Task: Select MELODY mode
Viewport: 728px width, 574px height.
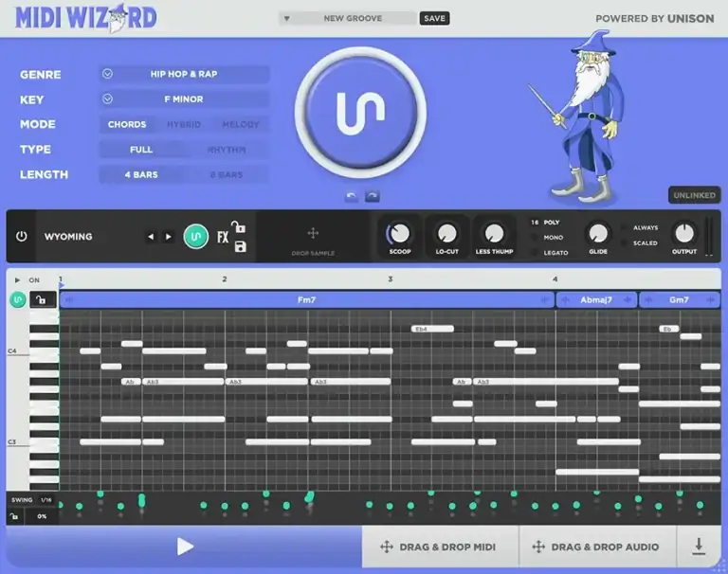Action: (x=241, y=124)
